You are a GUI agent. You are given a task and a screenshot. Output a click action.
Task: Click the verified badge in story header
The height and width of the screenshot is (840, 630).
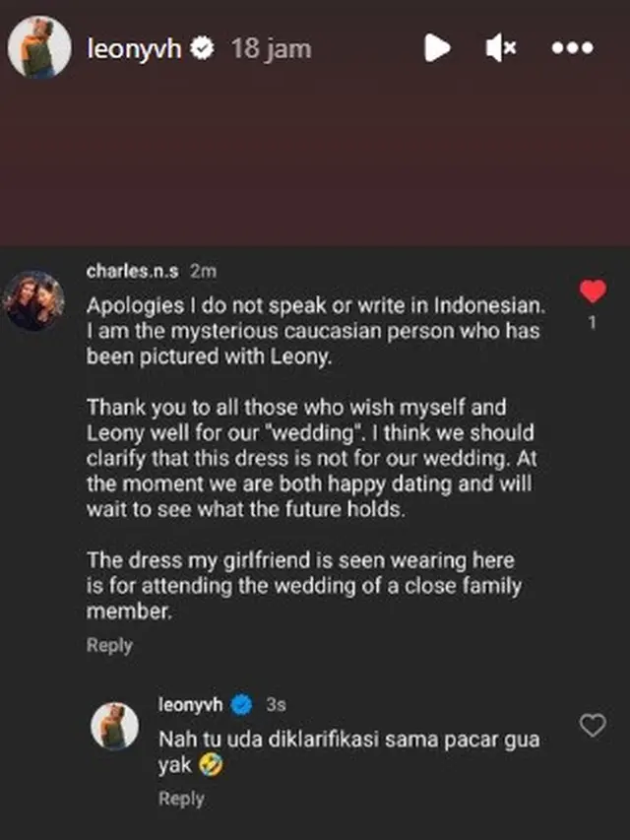(x=203, y=49)
